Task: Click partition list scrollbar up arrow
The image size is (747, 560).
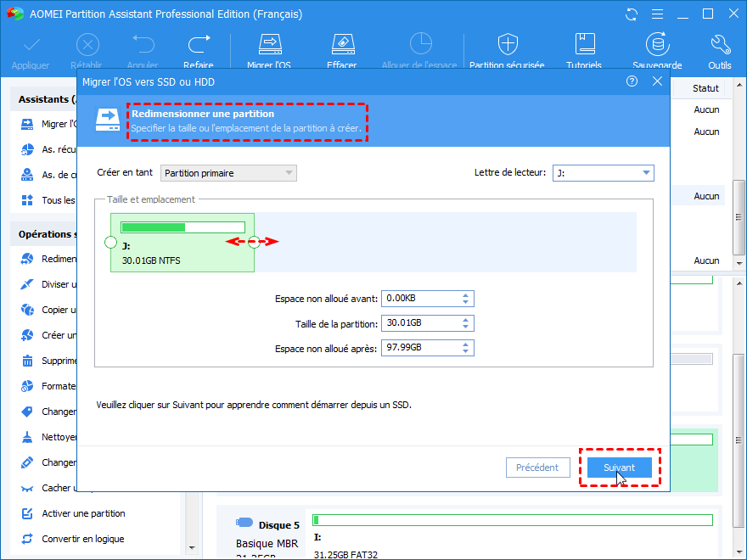Action: pyautogui.click(x=739, y=85)
